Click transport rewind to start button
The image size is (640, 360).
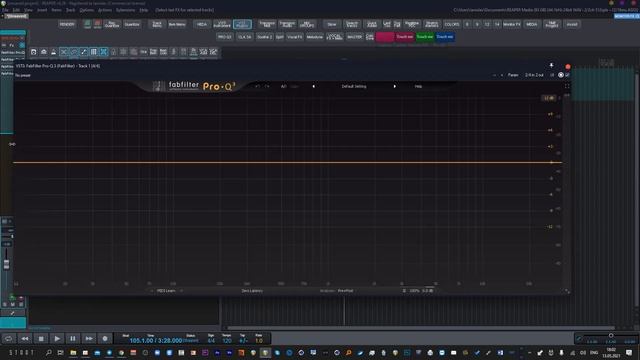[25, 338]
